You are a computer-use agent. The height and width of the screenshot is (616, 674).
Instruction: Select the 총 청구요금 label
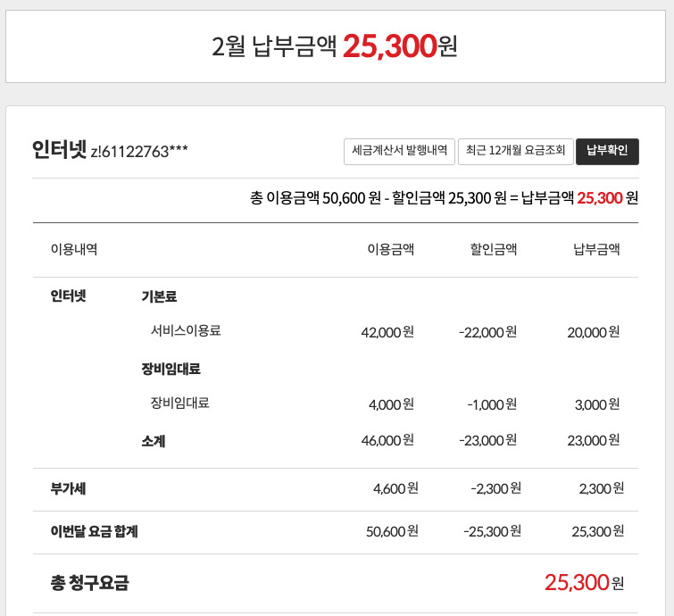(x=90, y=584)
